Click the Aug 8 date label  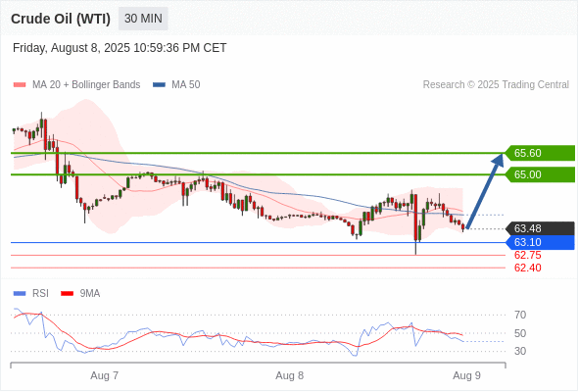[x=289, y=375]
